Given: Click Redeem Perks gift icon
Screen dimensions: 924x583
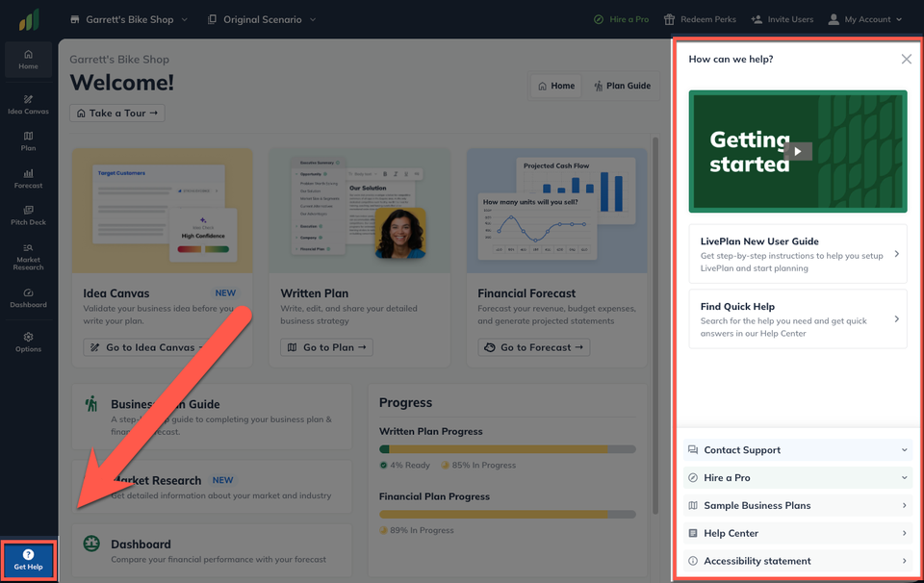Looking at the screenshot, I should tap(669, 19).
